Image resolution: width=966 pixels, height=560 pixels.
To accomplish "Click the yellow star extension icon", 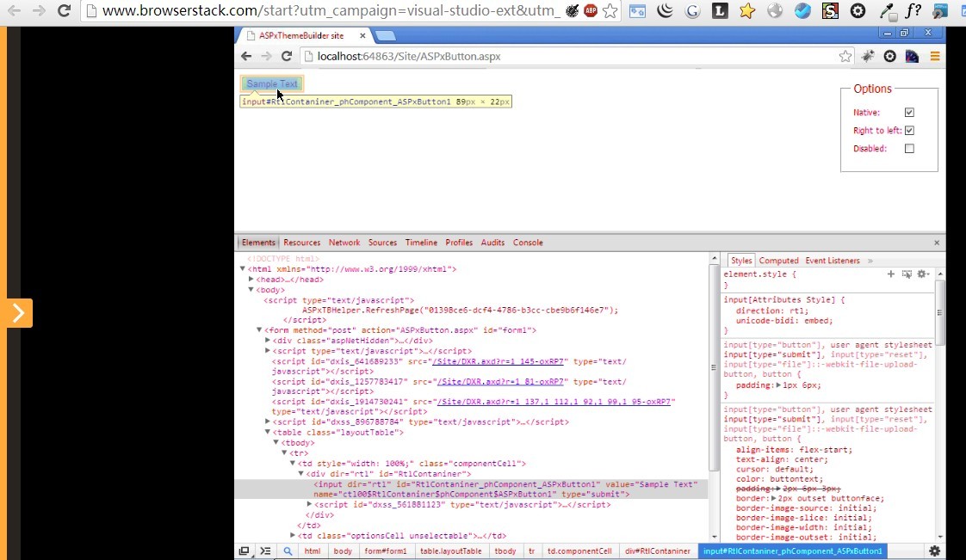I will (747, 10).
